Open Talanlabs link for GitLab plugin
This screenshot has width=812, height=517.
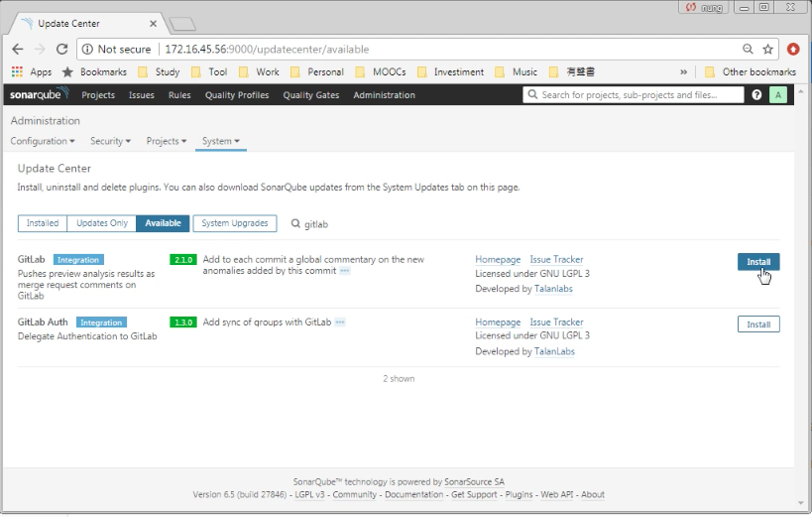coord(553,289)
